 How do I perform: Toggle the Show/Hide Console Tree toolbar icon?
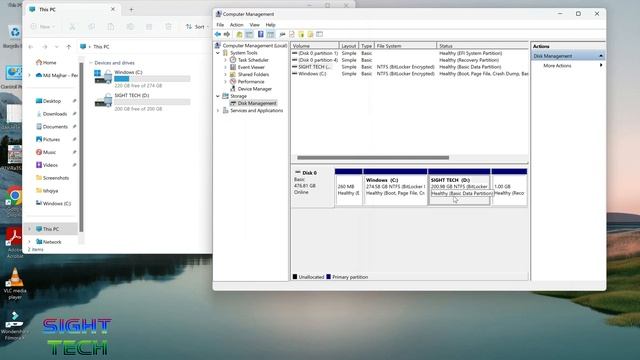249,34
